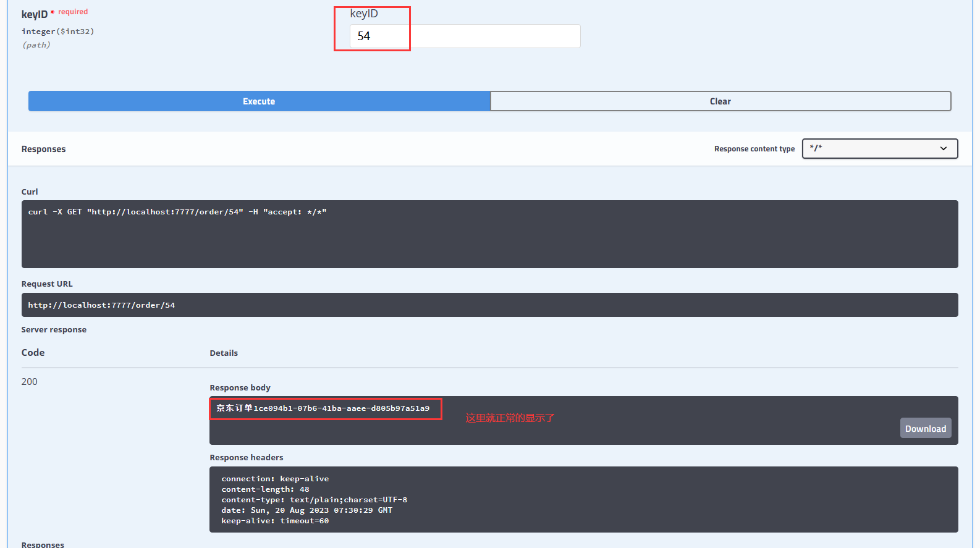Click the response body order text
The height and width of the screenshot is (548, 980).
[x=323, y=408]
